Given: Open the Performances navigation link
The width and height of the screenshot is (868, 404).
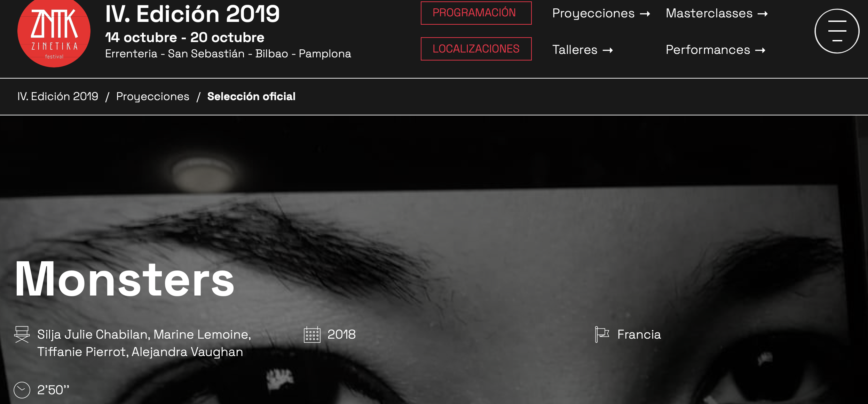Looking at the screenshot, I should (x=708, y=50).
